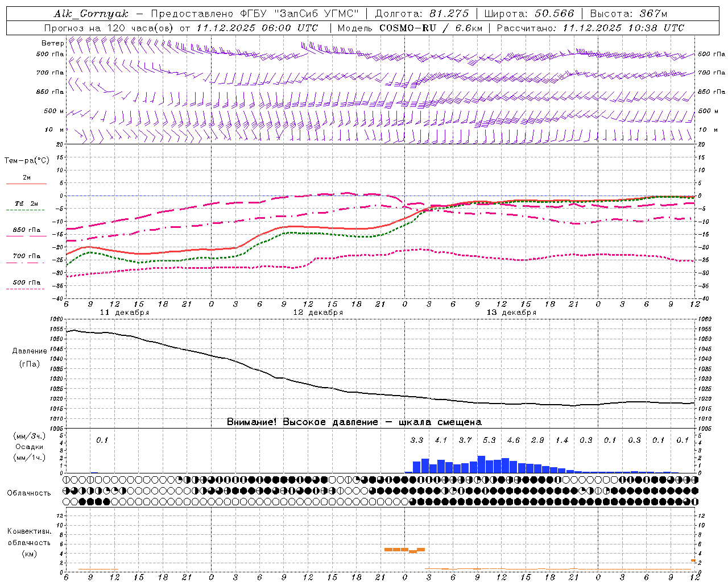Screen dimensions: 728x582
Task: Click the forecast start time 11.12.2025 06:00 UTC
Action: 258,28
